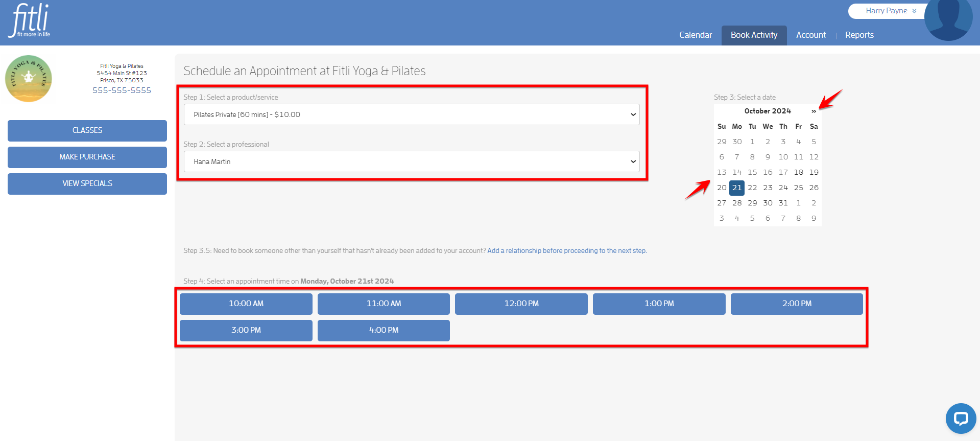Select October 15 in the calendar
This screenshot has width=980, height=441.
pyautogui.click(x=752, y=172)
